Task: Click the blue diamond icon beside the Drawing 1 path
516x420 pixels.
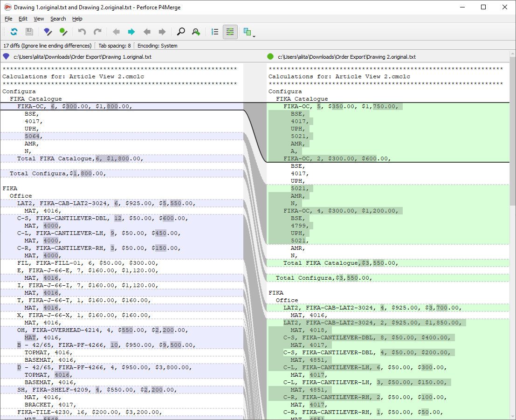Action: pos(6,56)
